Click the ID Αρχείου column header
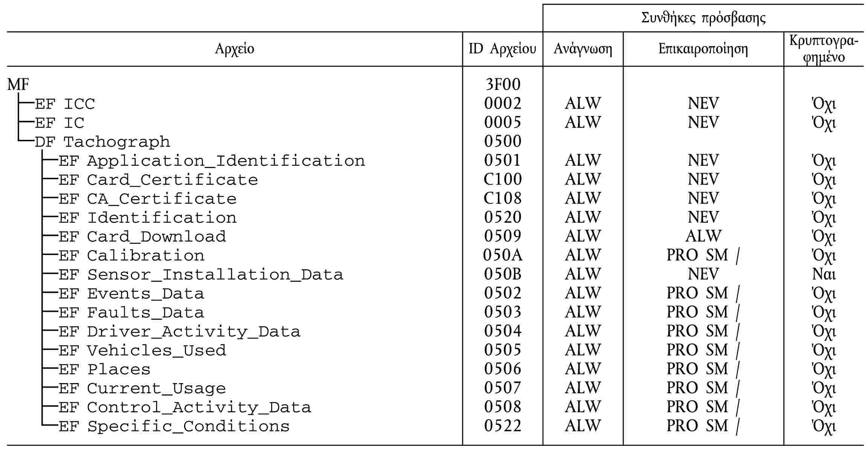Image resolution: width=868 pixels, height=449 pixels. pos(502,49)
